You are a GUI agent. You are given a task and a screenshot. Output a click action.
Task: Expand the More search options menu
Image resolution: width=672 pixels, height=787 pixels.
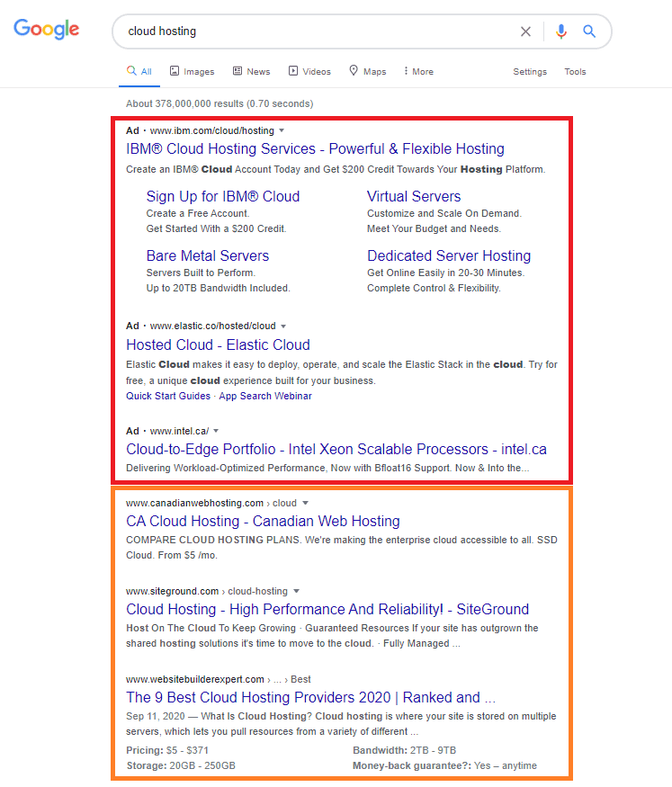click(x=418, y=71)
